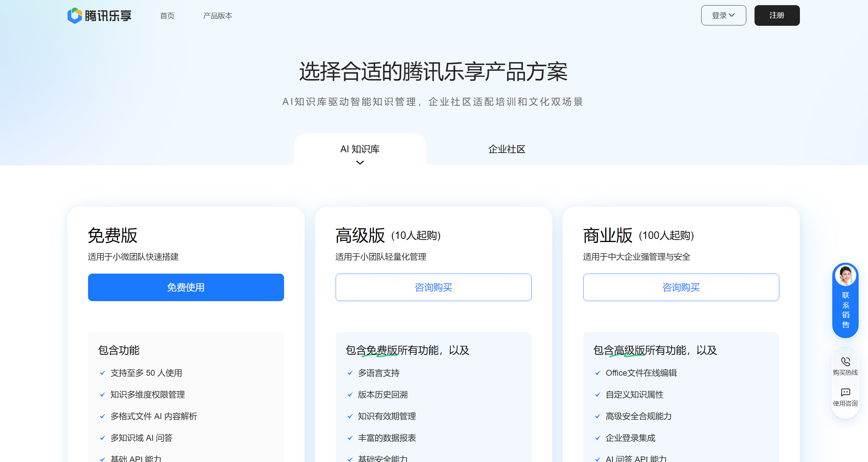Switch product scene back to AI 知识库
The width and height of the screenshot is (868, 462).
point(360,149)
